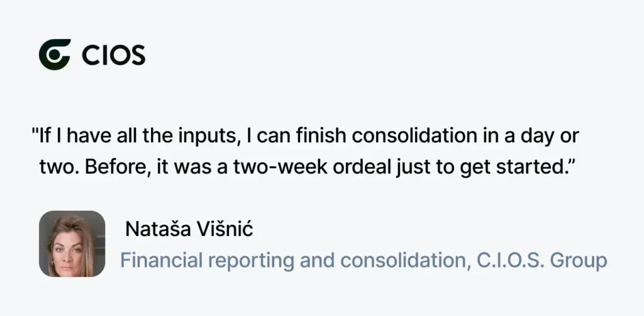The image size is (644, 316).
Task: Click the first line of the quote
Action: pos(306,137)
